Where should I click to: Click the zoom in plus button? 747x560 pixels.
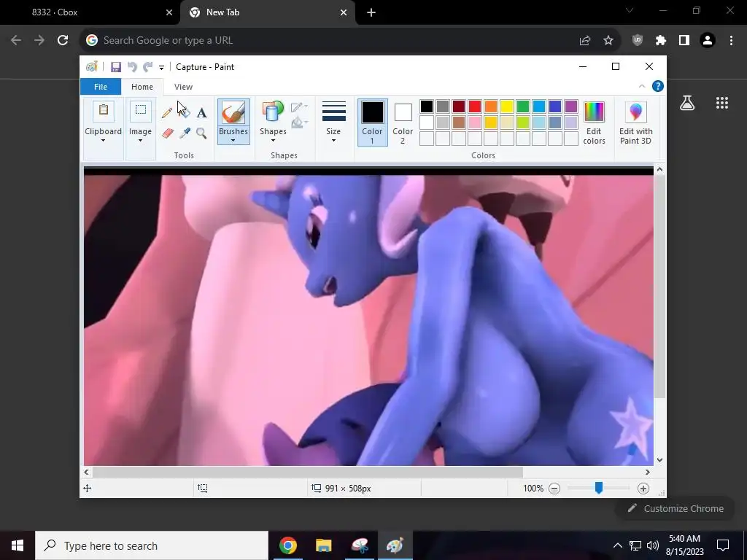[x=643, y=488]
